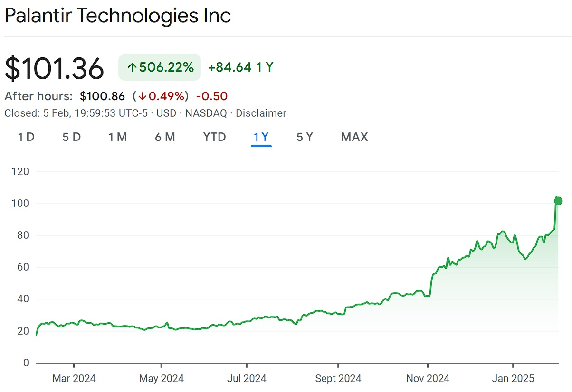Click the Palantir Technologies Inc title
Viewport: 572px width, 392px height.
(x=117, y=16)
